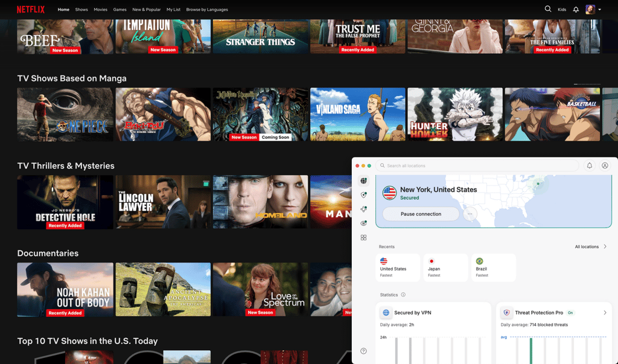Open Netflix search magnifier icon
Viewport: 618px width, 364px height.
click(x=548, y=8)
